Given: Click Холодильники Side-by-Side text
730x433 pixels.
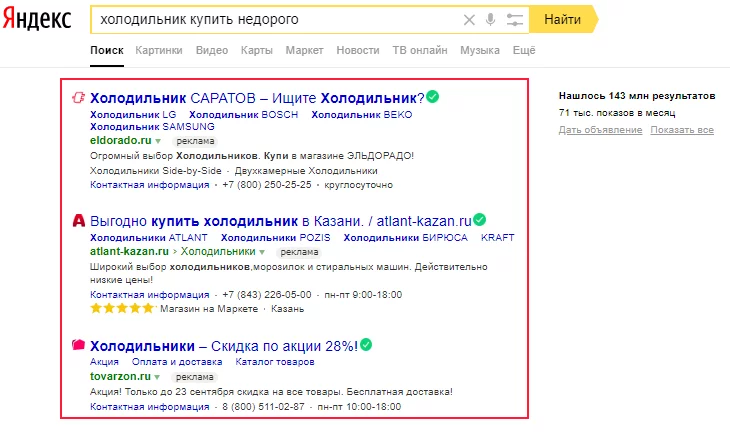Looking at the screenshot, I should click(156, 171).
